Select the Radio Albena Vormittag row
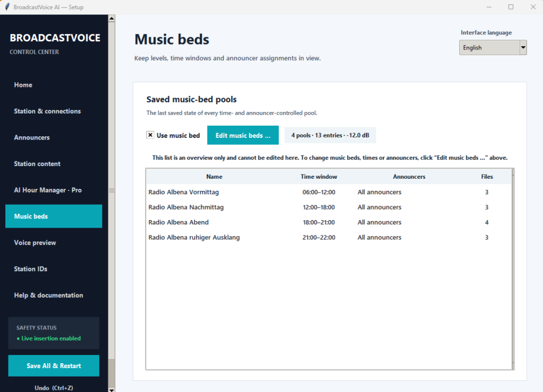Viewport: 543px width, 392px height. click(x=329, y=192)
